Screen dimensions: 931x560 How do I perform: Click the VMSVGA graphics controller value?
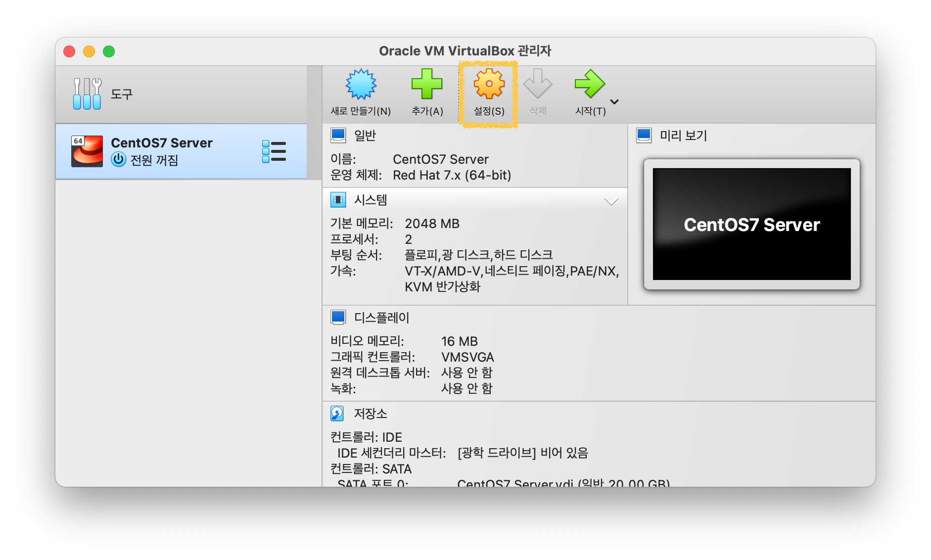tap(467, 357)
